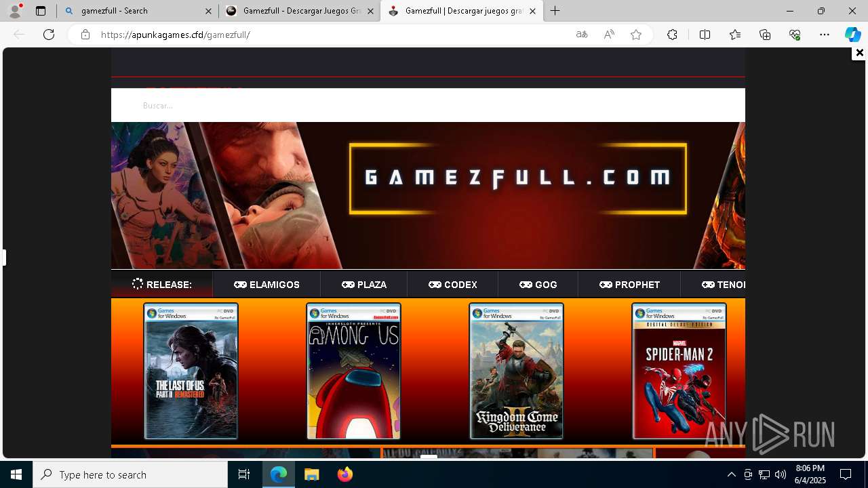This screenshot has height=488, width=868.
Task: Open PROPHET release category
Action: click(x=629, y=284)
